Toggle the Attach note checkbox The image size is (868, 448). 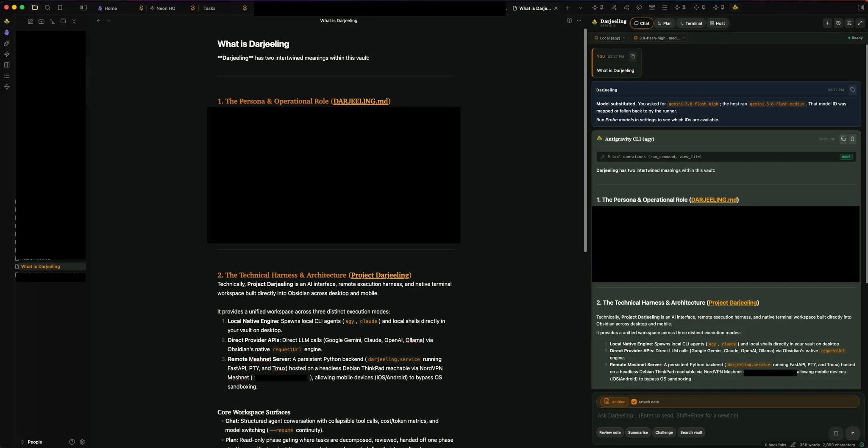pyautogui.click(x=634, y=402)
